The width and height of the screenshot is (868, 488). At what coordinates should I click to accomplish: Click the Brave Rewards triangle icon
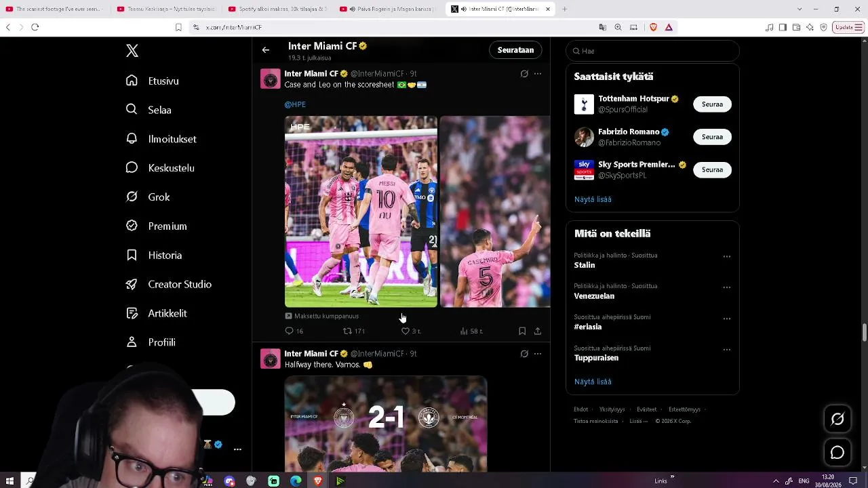pyautogui.click(x=669, y=27)
